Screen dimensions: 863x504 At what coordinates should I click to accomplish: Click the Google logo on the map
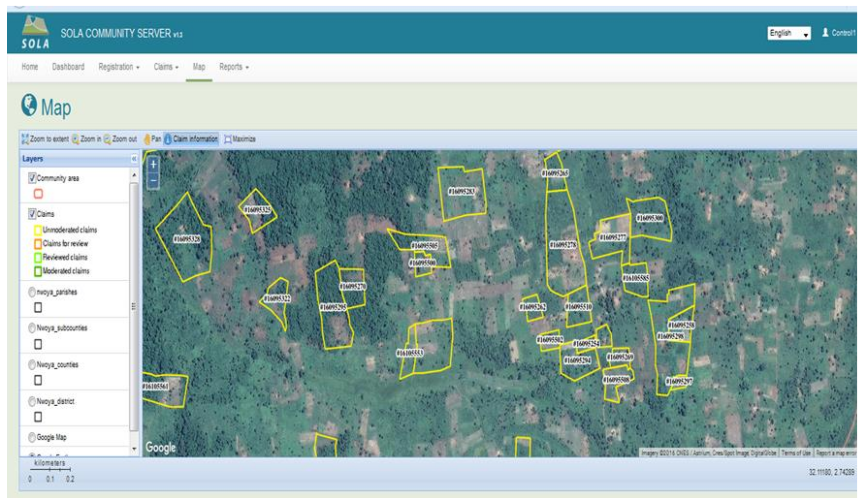tap(161, 448)
